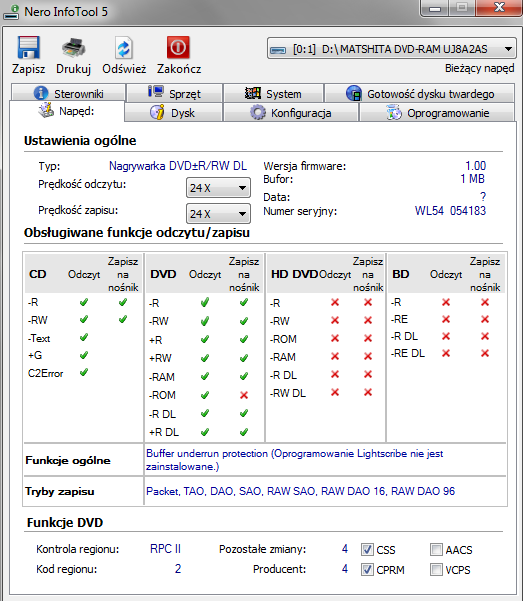Click the Data question mark value
The height and width of the screenshot is (601, 523).
pyautogui.click(x=483, y=197)
